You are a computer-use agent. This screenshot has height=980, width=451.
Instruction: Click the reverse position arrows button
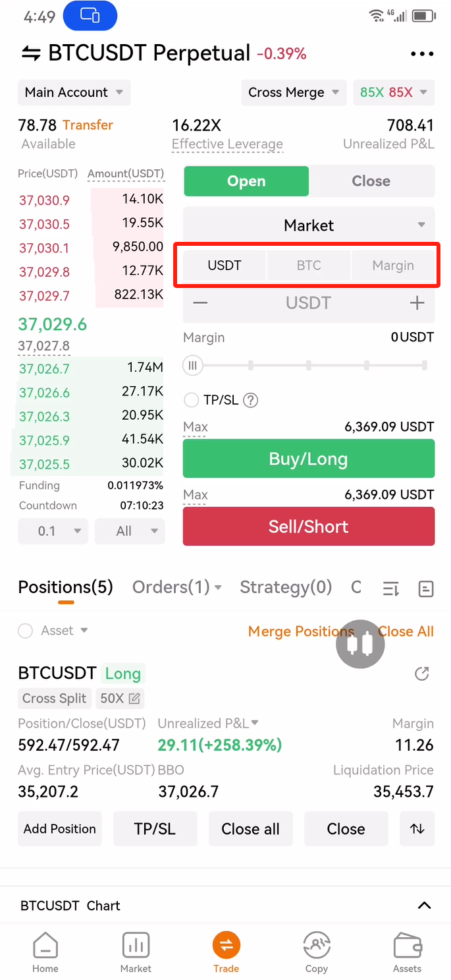tap(417, 829)
